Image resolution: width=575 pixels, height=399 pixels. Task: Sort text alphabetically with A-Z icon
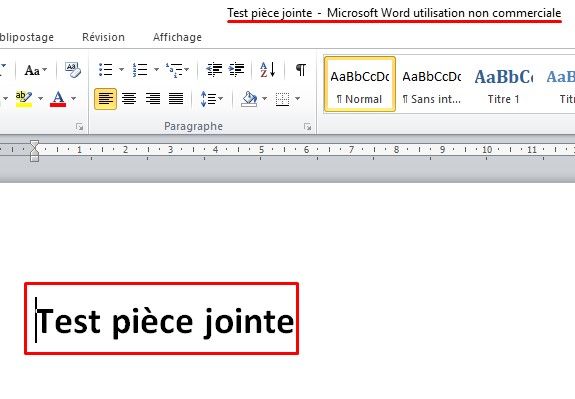pos(267,69)
